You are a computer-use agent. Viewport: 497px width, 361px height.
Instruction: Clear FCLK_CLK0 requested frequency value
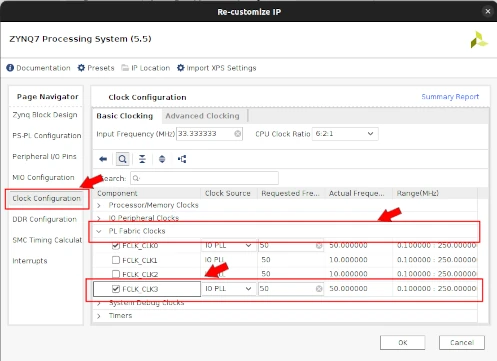click(x=319, y=246)
